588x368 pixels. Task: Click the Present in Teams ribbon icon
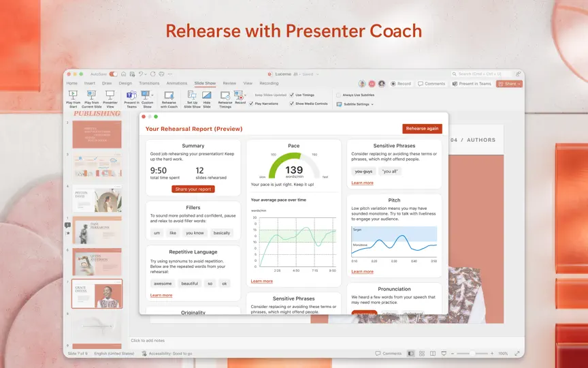[x=131, y=95]
